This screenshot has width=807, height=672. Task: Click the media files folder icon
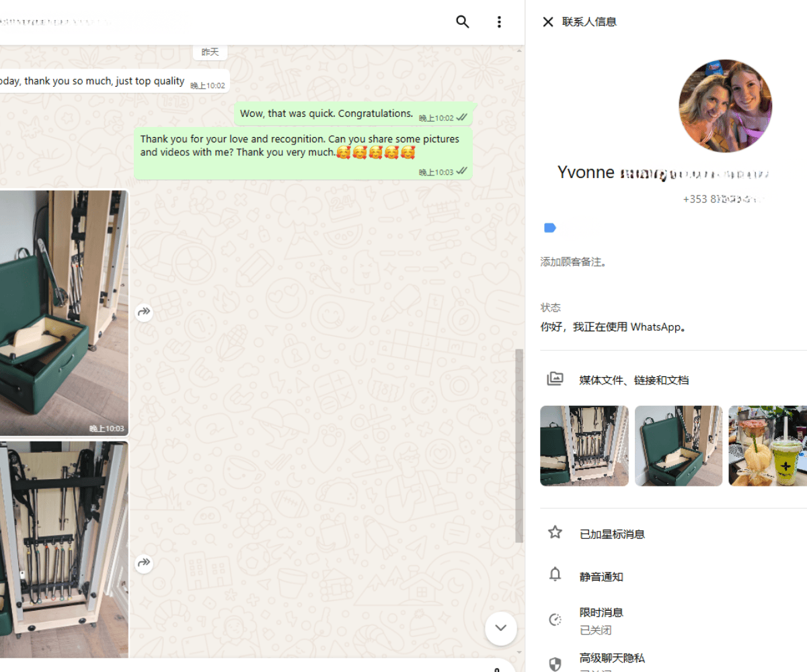coord(555,379)
